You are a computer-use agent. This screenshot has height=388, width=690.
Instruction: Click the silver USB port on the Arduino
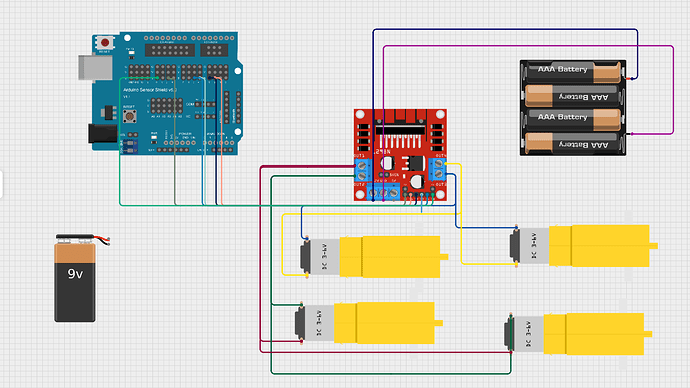(95, 68)
